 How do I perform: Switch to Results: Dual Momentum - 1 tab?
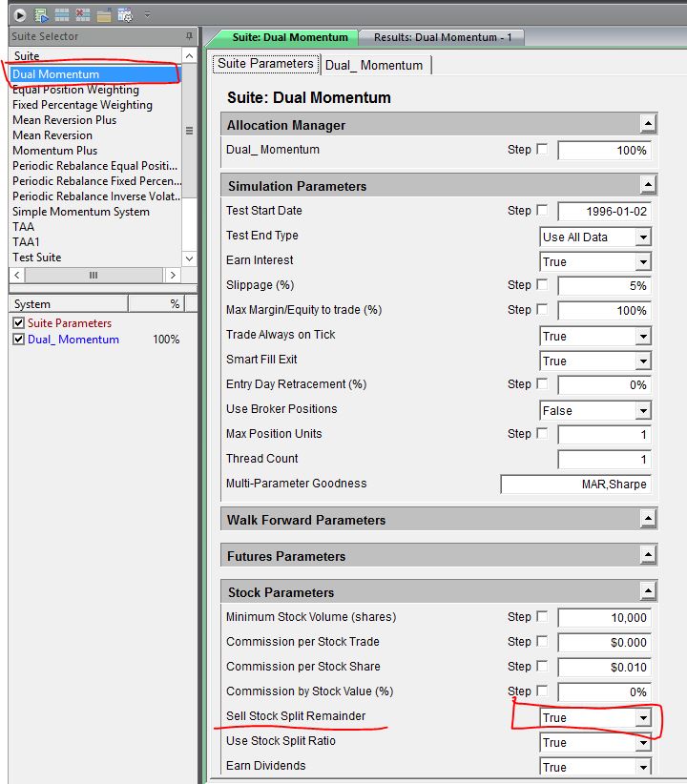point(442,37)
